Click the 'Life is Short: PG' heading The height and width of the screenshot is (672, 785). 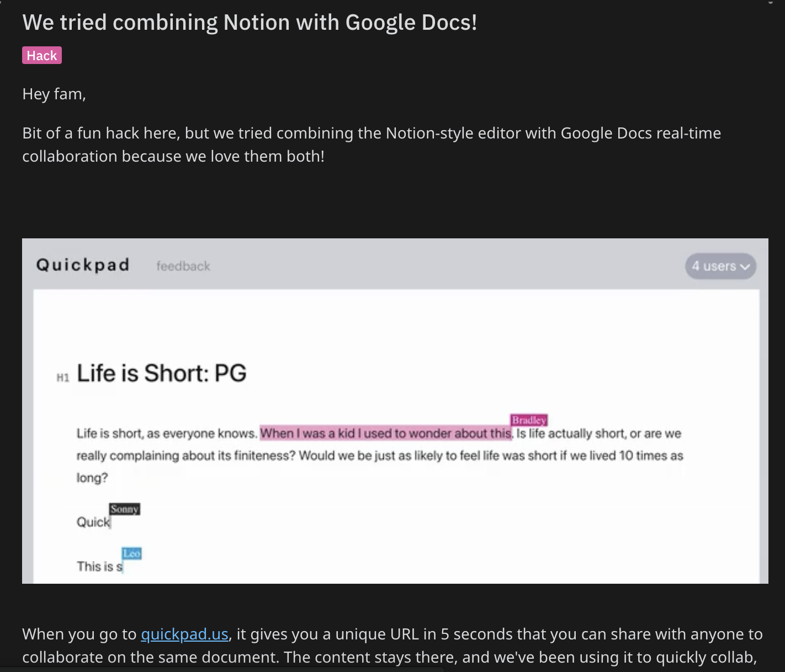[x=161, y=374]
